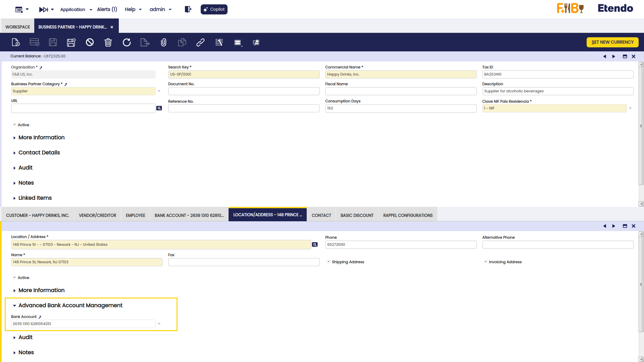Open linked Bank Account record arrow icon
The width and height of the screenshot is (644, 362).
point(40,317)
